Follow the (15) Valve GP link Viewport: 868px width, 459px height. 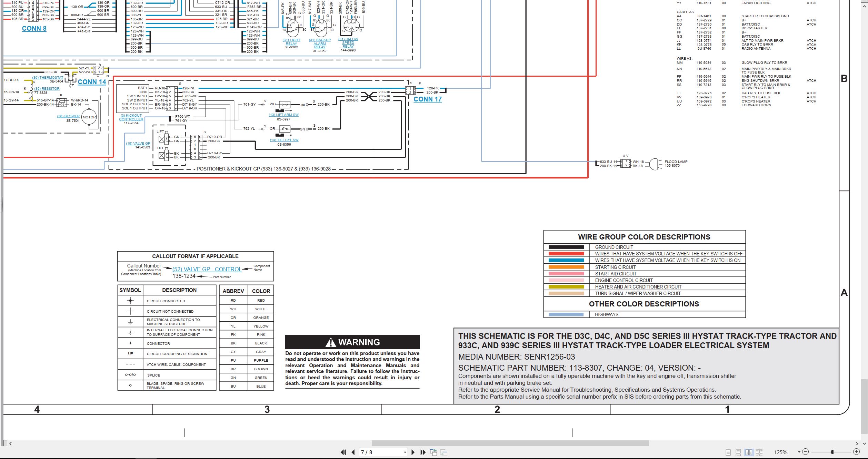(x=138, y=143)
